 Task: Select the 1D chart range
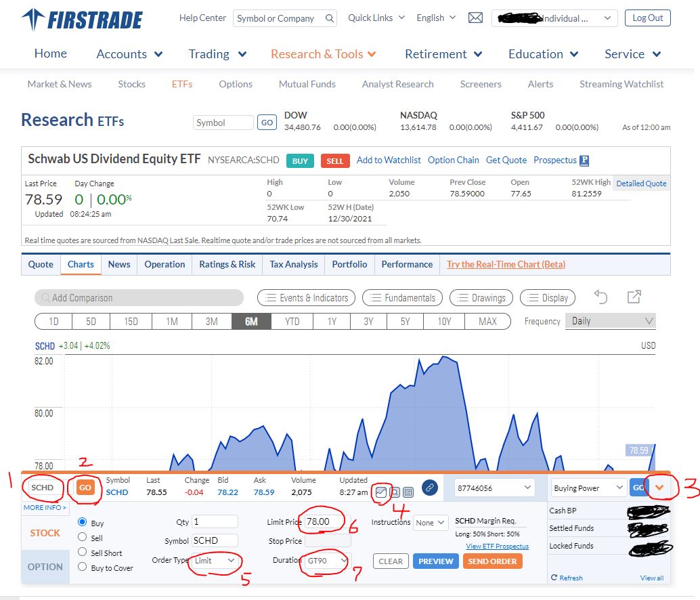pyautogui.click(x=53, y=322)
